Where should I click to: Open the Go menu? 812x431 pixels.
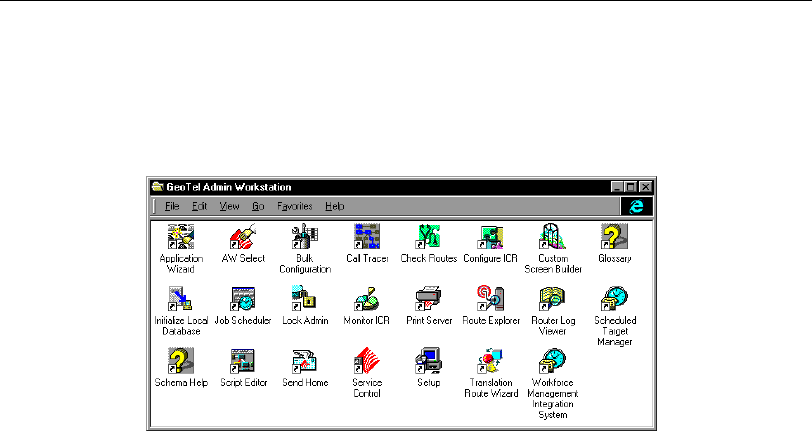[258, 206]
